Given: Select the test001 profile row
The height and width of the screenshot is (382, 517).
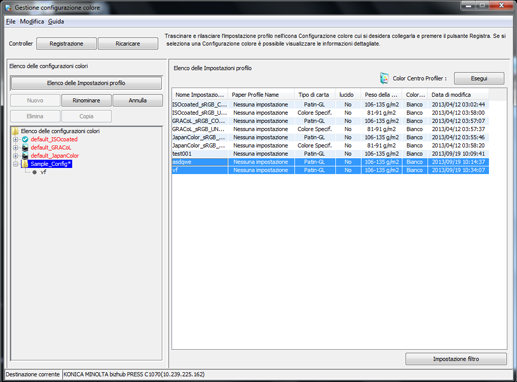Looking at the screenshot, I should click(330, 154).
